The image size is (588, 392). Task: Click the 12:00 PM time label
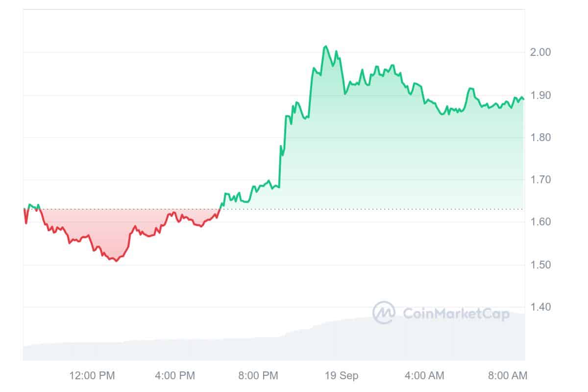[92, 376]
